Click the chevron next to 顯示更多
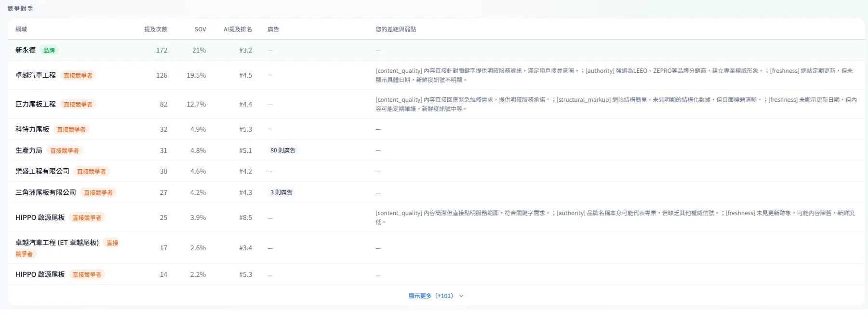The width and height of the screenshot is (868, 326). tap(461, 296)
